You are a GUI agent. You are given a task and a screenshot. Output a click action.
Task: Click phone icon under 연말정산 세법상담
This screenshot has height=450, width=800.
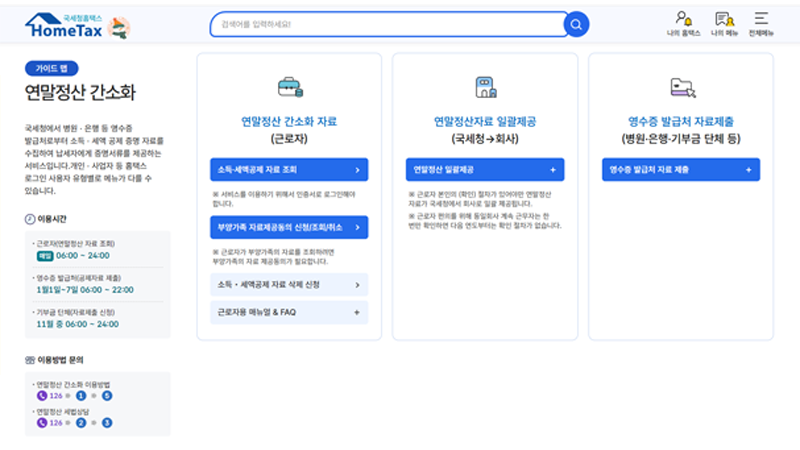click(42, 422)
